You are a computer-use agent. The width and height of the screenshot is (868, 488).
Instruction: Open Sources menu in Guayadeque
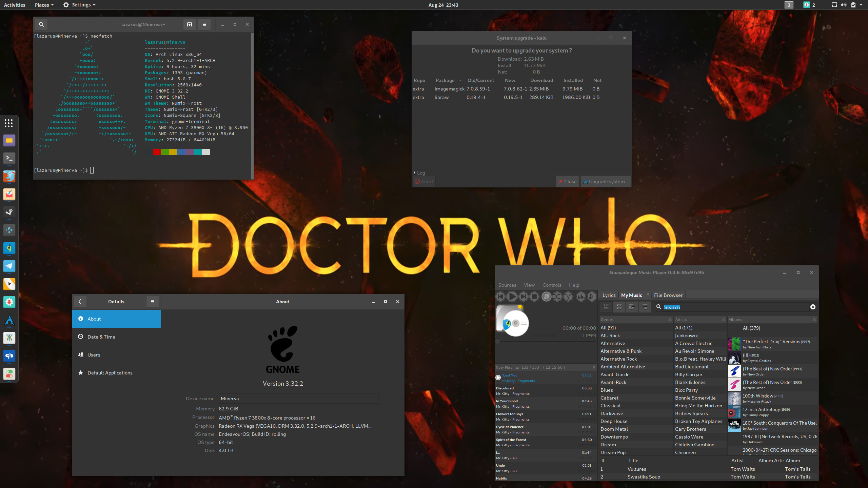coord(507,285)
